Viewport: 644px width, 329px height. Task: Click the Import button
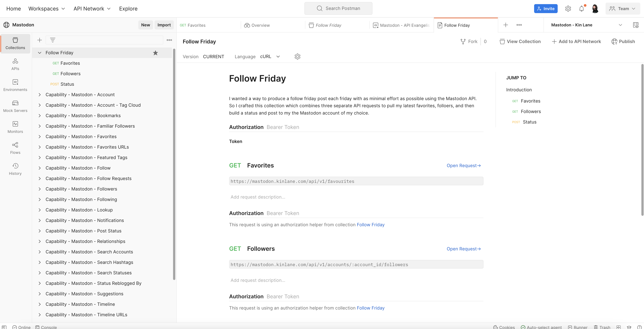(164, 25)
